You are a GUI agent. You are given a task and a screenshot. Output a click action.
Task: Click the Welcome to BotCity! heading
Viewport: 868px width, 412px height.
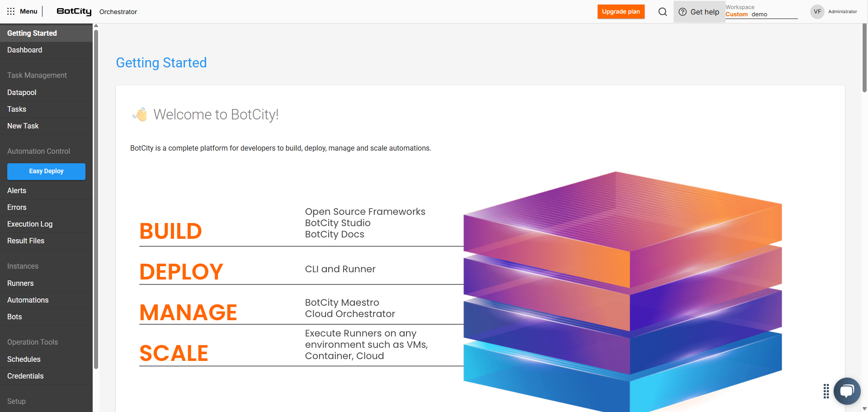tap(216, 114)
